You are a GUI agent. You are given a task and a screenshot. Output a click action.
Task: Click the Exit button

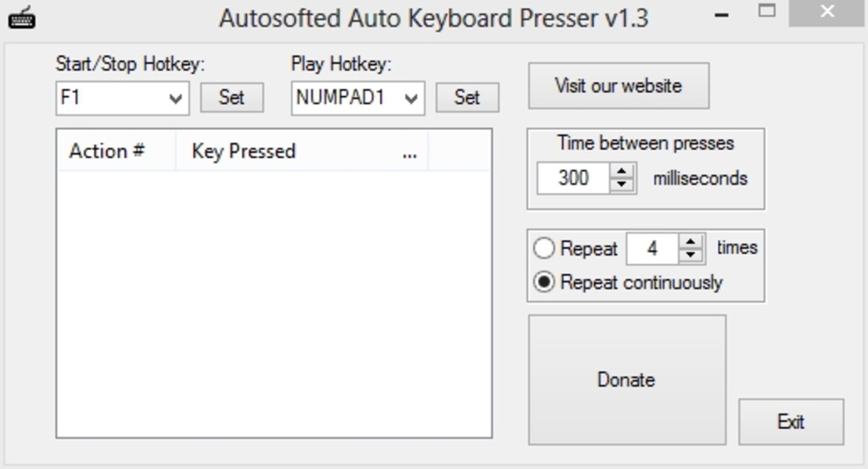click(x=791, y=422)
